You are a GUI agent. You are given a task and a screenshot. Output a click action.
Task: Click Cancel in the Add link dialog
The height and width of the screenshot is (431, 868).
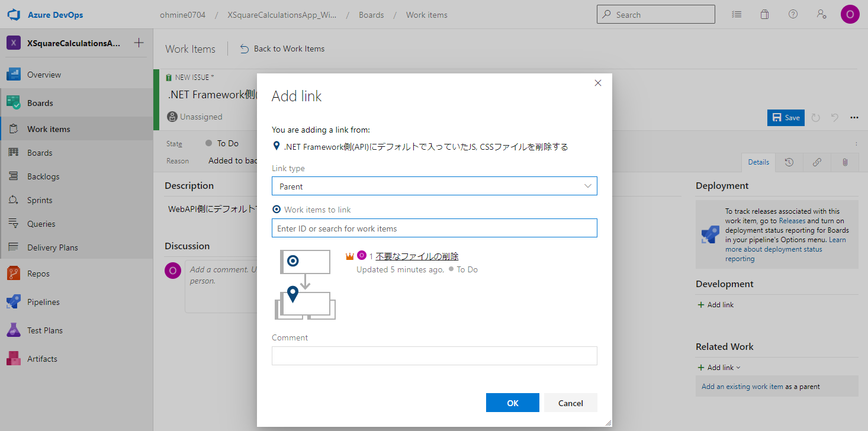[x=571, y=403]
